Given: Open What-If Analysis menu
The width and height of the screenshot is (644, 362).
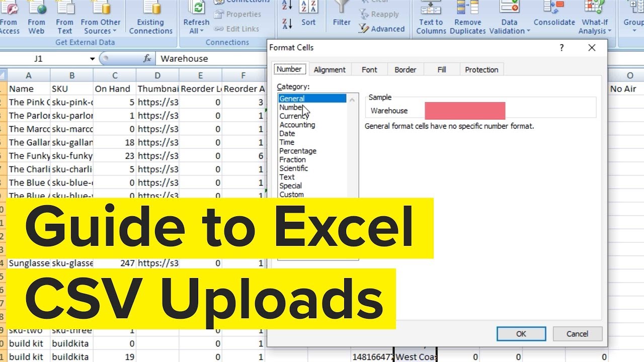Looking at the screenshot, I should tap(594, 18).
